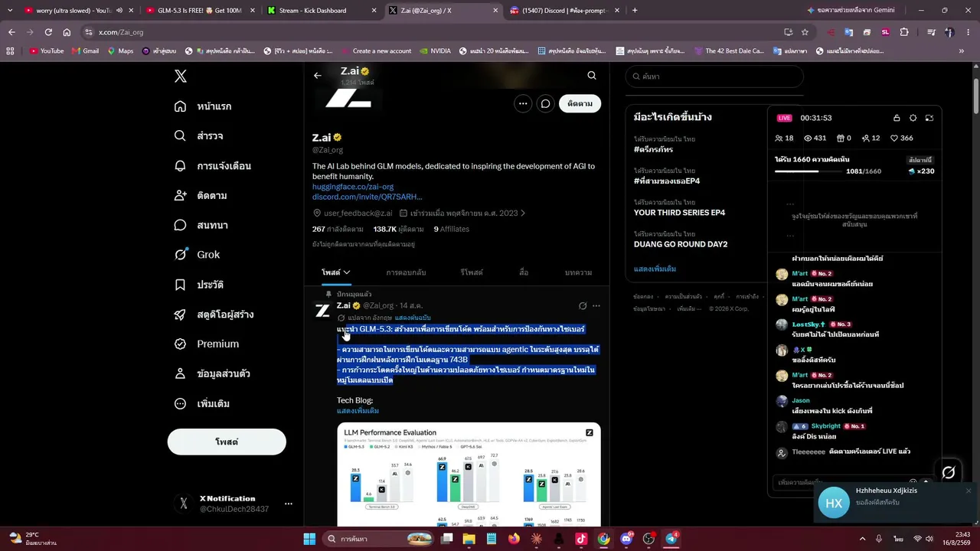Message Z.ai using the chat bubble button

pos(545,103)
